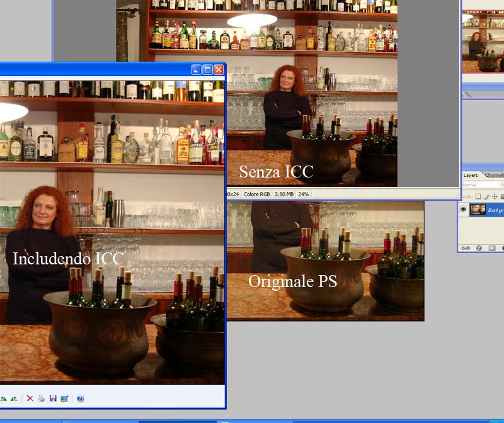
Task: Open image for editing via toolbar icon
Action: click(64, 398)
